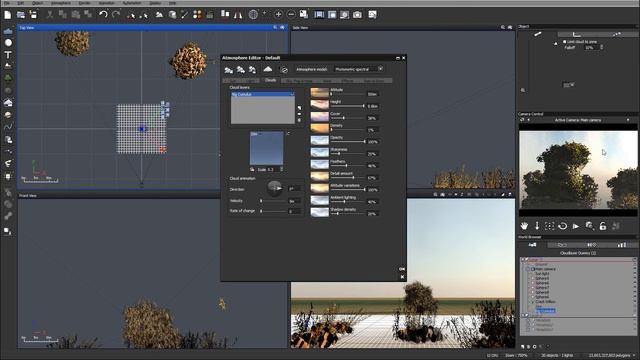Select the Text tool in left toolbar
This screenshot has width=640, height=360.
click(8, 54)
